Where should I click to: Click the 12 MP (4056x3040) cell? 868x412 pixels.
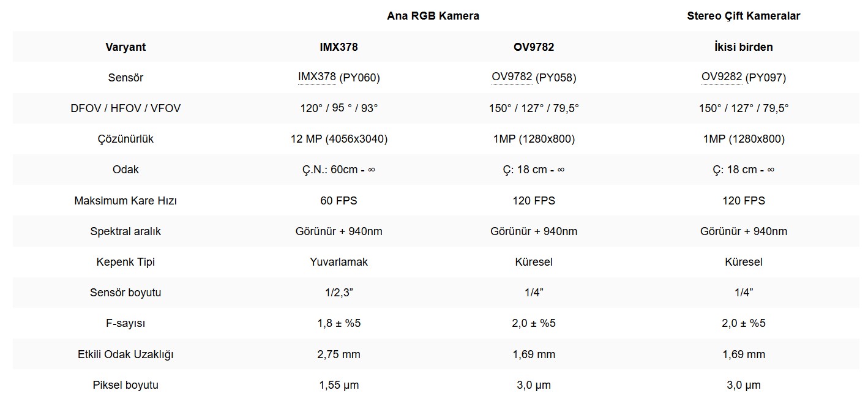[339, 139]
